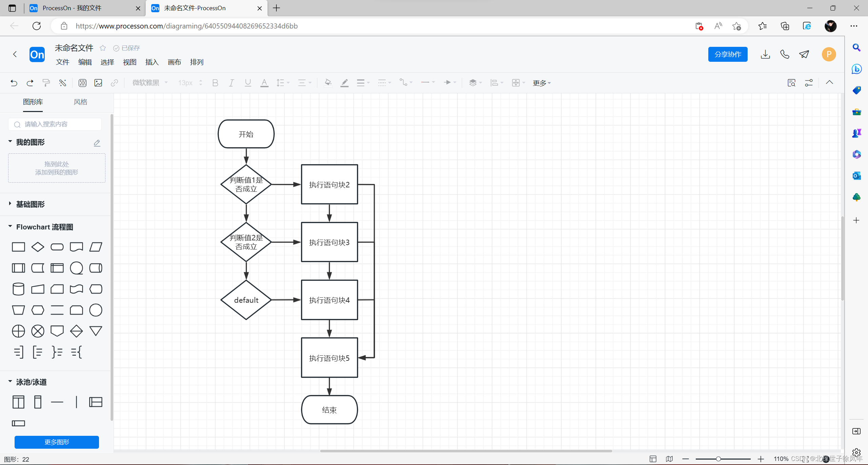Click the download icon in header
The image size is (868, 465).
[765, 54]
